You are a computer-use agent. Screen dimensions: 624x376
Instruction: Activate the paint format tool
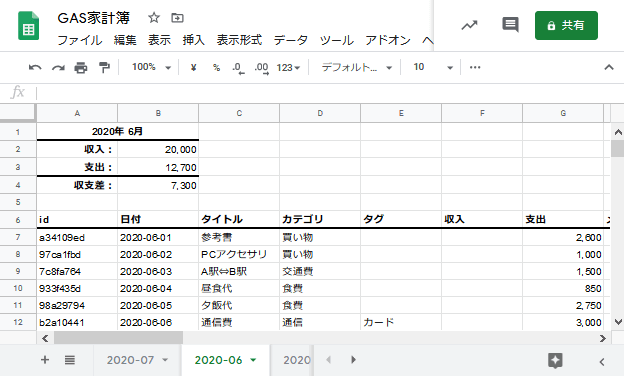click(104, 67)
